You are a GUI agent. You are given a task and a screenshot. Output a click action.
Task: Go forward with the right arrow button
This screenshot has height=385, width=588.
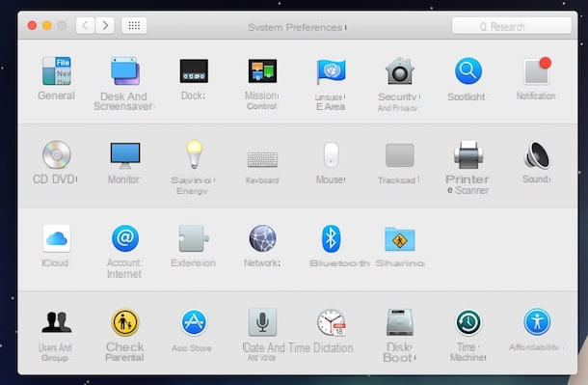pos(105,25)
